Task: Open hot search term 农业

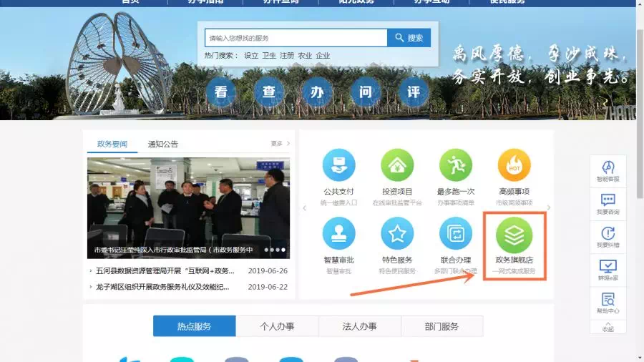Action: 305,55
